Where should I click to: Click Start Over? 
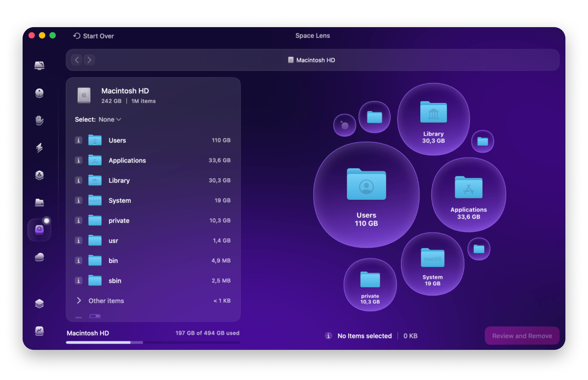[93, 36]
